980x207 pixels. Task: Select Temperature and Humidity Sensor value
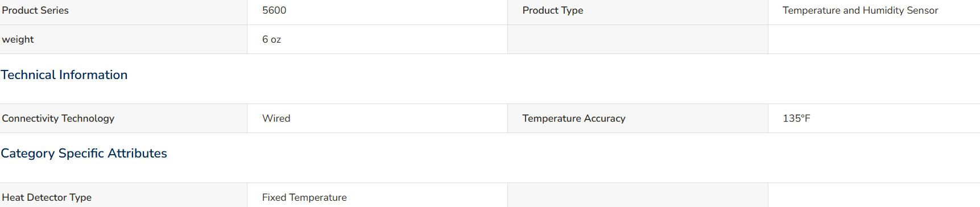860,10
